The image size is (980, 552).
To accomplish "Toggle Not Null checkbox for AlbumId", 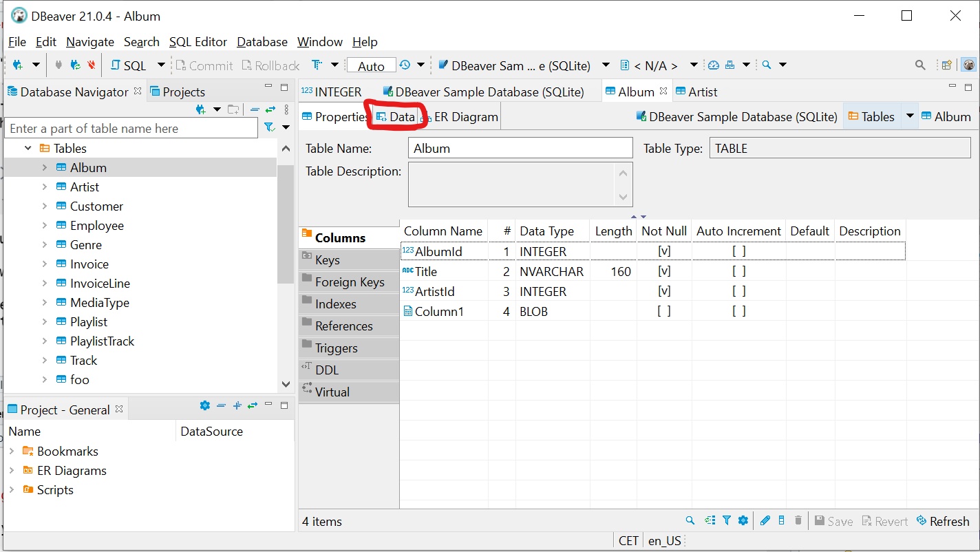I will click(x=664, y=252).
